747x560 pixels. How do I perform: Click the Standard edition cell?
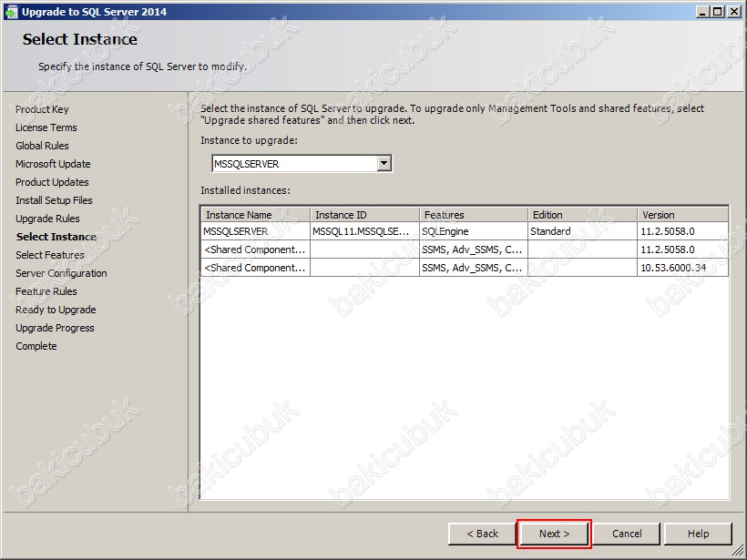tap(583, 231)
